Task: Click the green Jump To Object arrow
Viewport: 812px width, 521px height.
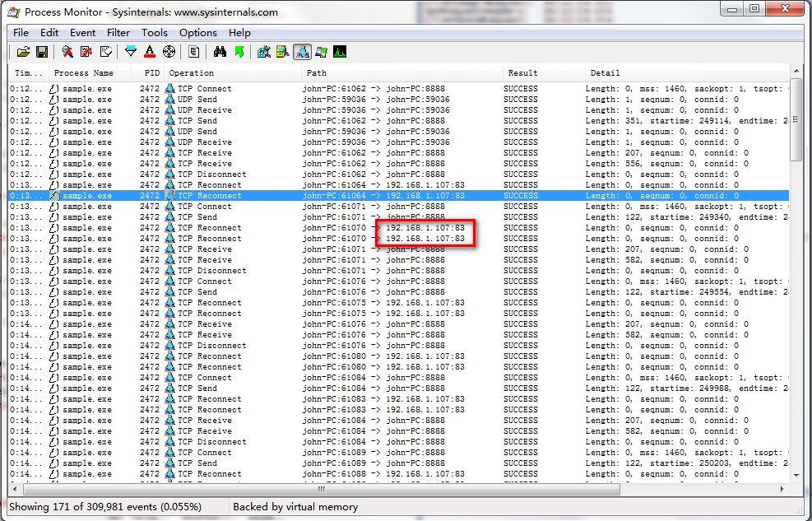Action: (239, 52)
